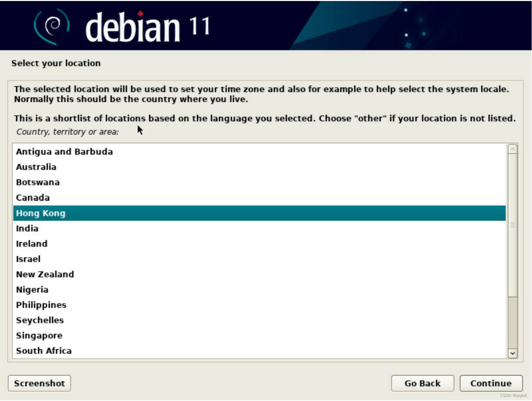This screenshot has height=401, width=532.
Task: Select the highlighted Hong Kong entry
Action: point(259,213)
